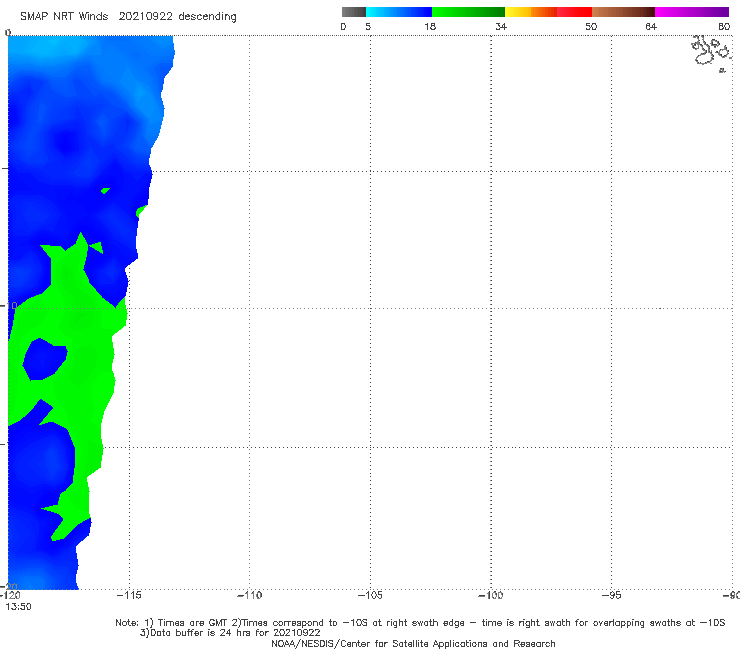This screenshot has width=740, height=650.
Task: Click the brown segment of the color bar
Action: coord(623,12)
